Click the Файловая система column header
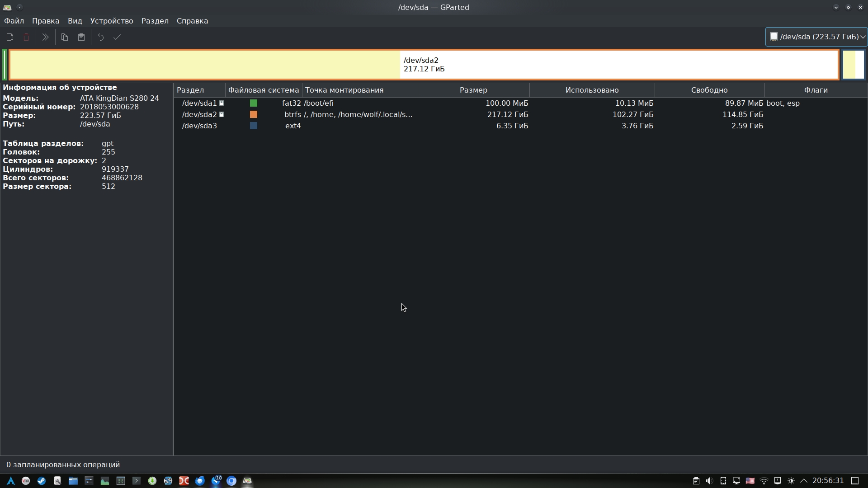Viewport: 868px width, 488px height. 264,90
